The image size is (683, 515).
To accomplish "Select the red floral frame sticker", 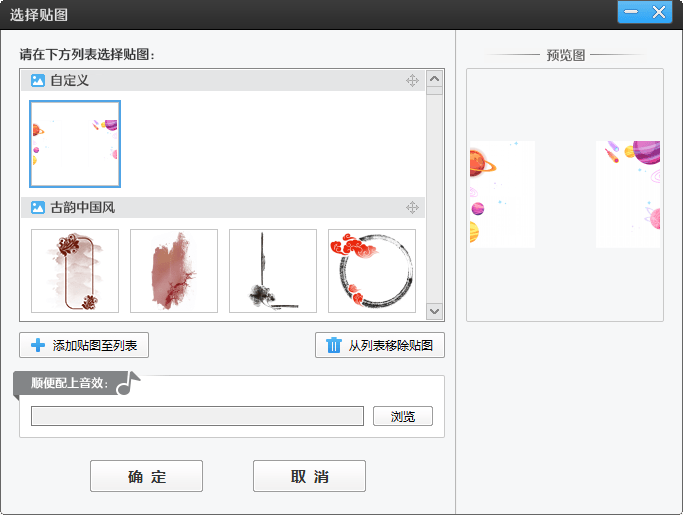I will [x=75, y=271].
